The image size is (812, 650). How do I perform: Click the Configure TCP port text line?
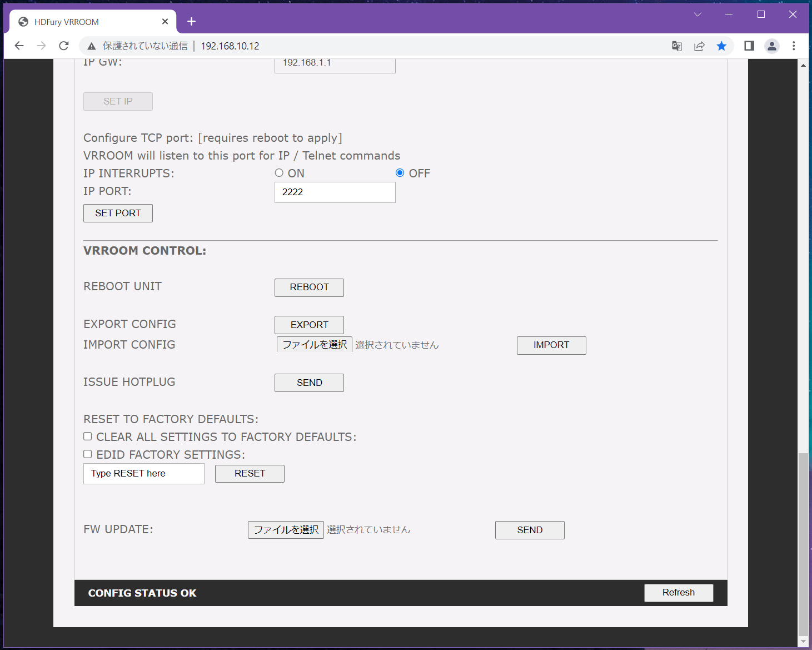[213, 138]
